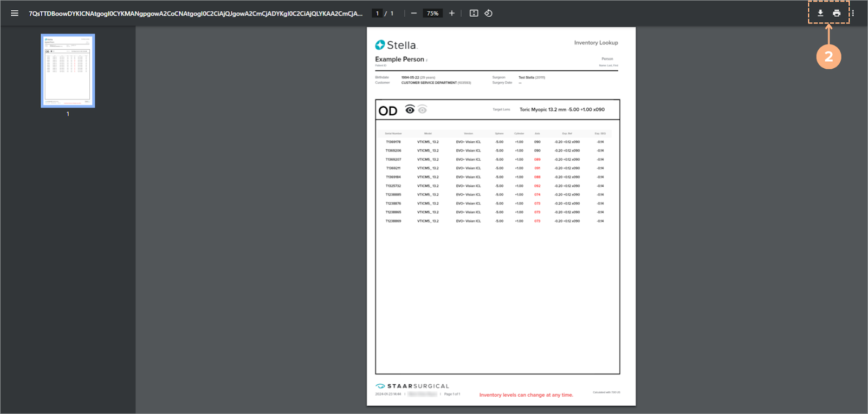868x414 pixels.
Task: Click serial number T1369178 in the table
Action: [393, 142]
